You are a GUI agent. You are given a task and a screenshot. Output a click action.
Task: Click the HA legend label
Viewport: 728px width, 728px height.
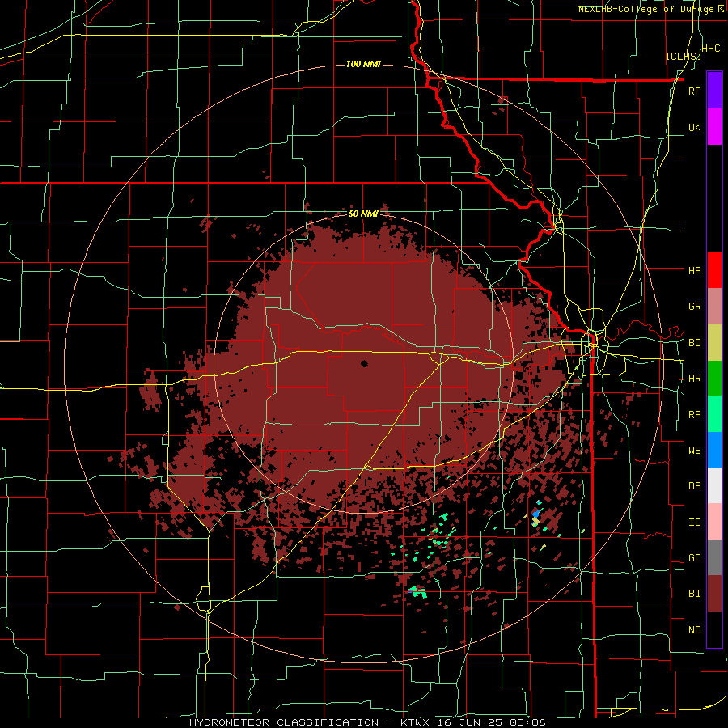point(694,271)
